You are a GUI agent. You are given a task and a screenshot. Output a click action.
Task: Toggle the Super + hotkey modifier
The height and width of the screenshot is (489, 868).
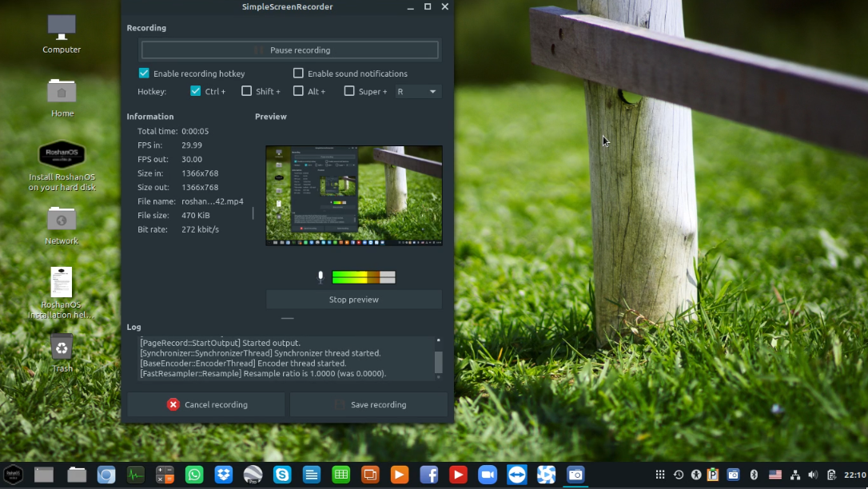click(349, 91)
